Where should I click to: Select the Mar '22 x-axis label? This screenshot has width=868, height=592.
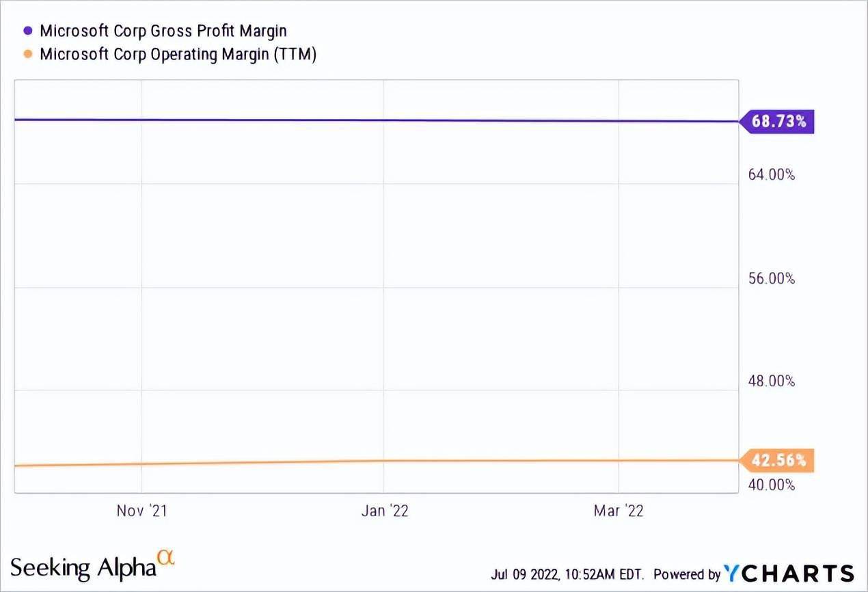click(x=619, y=511)
